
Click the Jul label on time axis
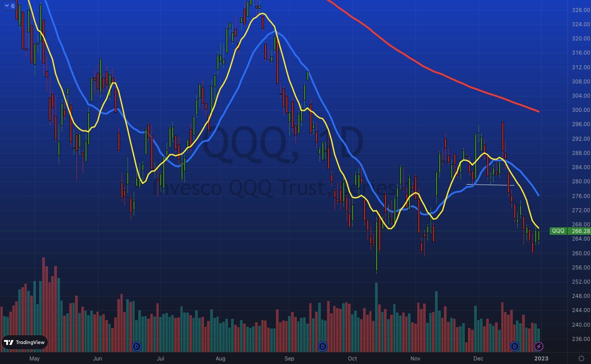[160, 358]
